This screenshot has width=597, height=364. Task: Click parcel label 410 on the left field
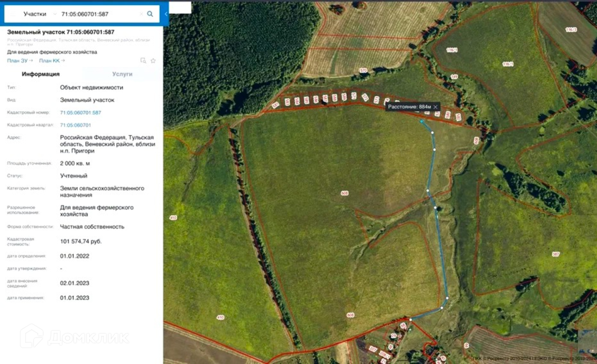tap(173, 218)
